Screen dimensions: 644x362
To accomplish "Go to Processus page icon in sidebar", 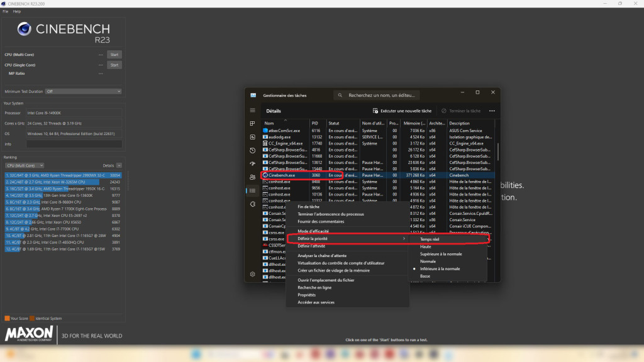I will pyautogui.click(x=253, y=124).
